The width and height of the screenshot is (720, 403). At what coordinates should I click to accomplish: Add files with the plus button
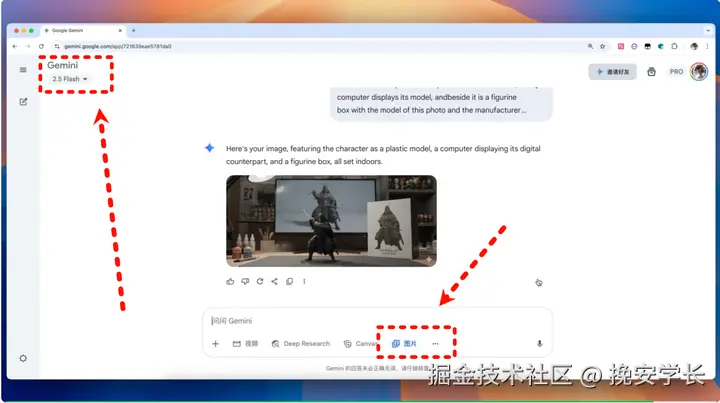coord(215,343)
